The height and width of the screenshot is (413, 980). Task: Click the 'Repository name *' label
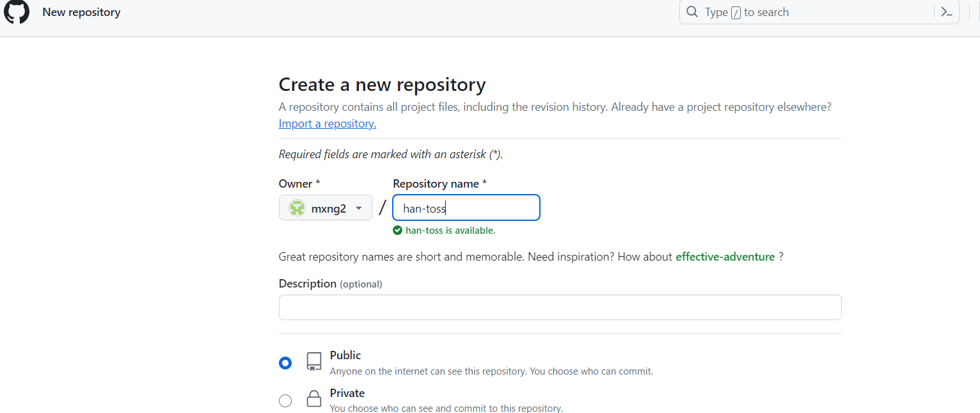(x=439, y=184)
